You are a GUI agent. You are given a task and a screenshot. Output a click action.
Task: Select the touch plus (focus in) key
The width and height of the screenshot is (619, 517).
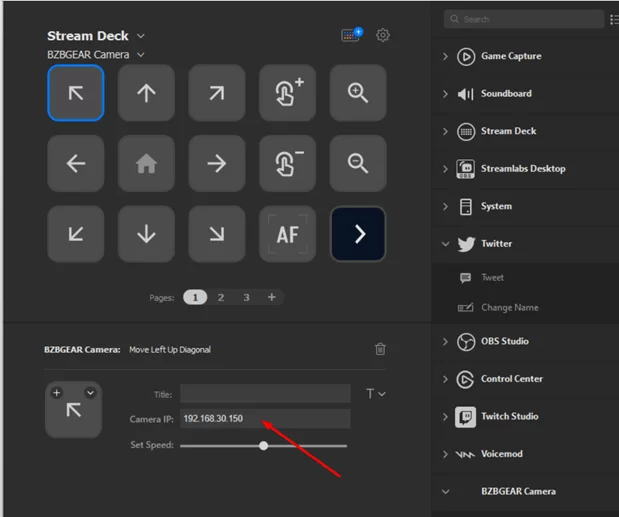[x=287, y=93]
